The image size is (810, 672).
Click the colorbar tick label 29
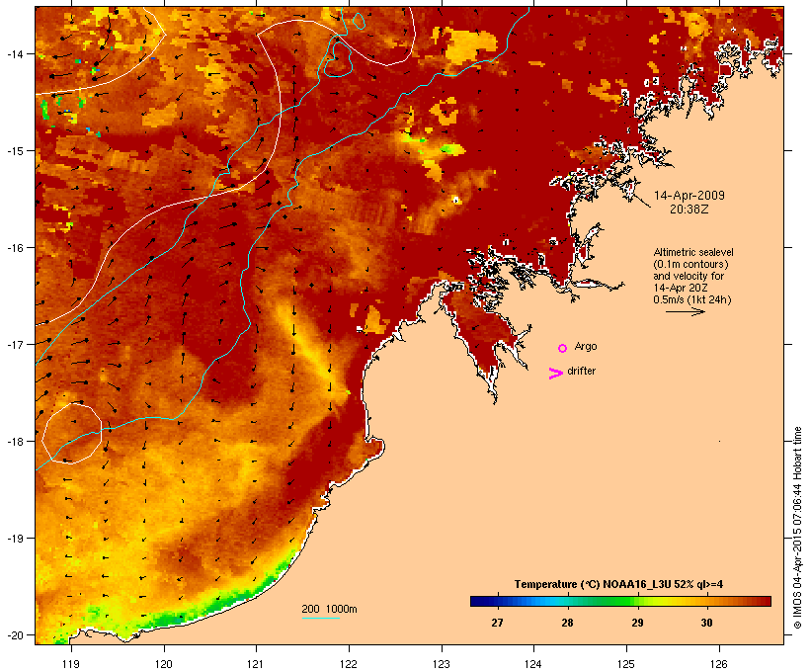(637, 623)
